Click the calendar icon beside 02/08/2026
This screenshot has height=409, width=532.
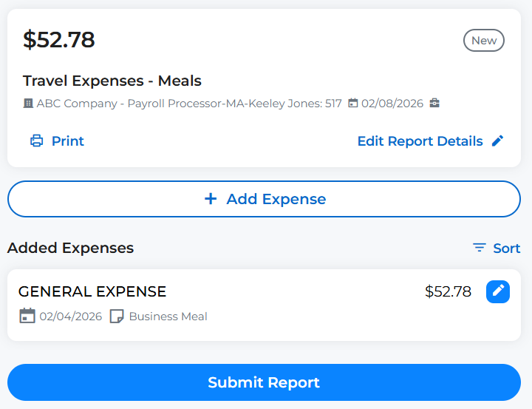[x=353, y=104]
